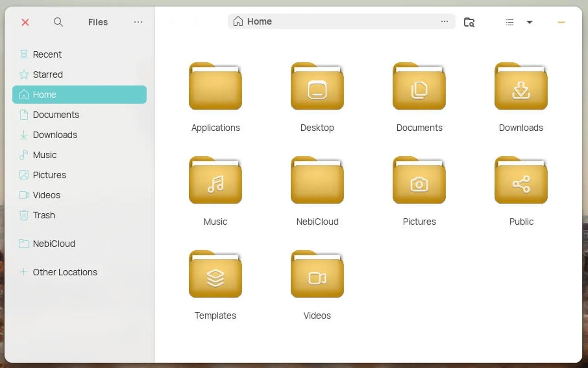Click the Pictures folder with camera icon
The width and height of the screenshot is (588, 368).
[x=419, y=181]
